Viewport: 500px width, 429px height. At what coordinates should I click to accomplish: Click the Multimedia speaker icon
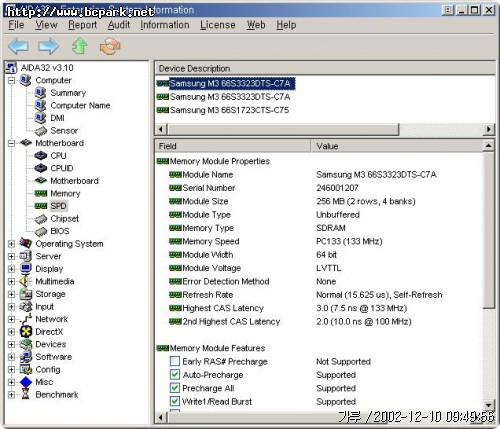click(x=26, y=281)
